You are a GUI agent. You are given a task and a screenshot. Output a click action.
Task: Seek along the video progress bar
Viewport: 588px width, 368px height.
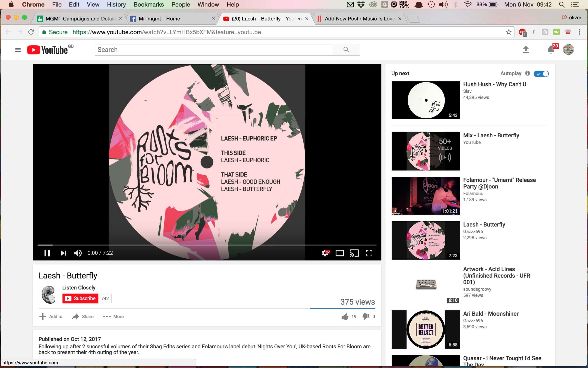tap(207, 245)
